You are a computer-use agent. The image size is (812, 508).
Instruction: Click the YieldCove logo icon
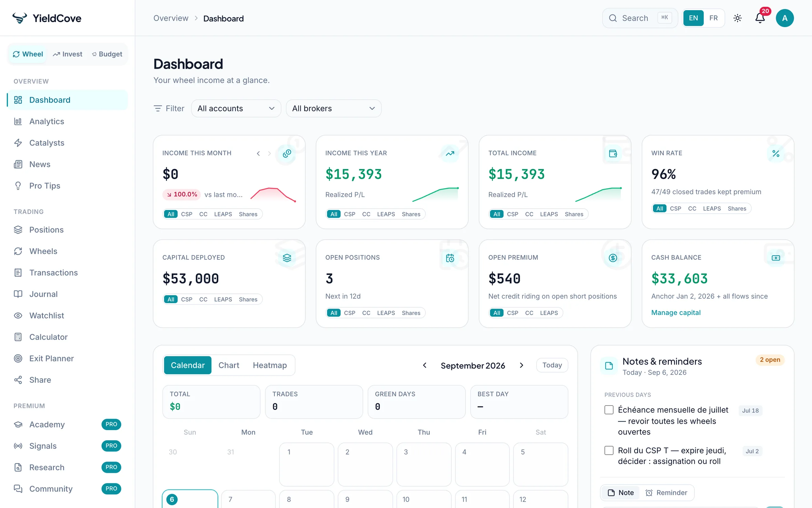[x=20, y=18]
